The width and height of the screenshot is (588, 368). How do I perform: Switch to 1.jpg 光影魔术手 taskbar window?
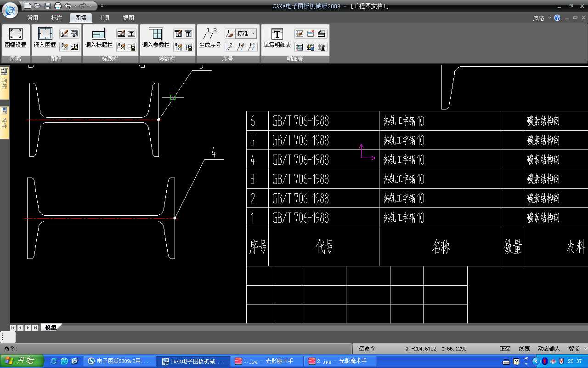click(x=266, y=361)
